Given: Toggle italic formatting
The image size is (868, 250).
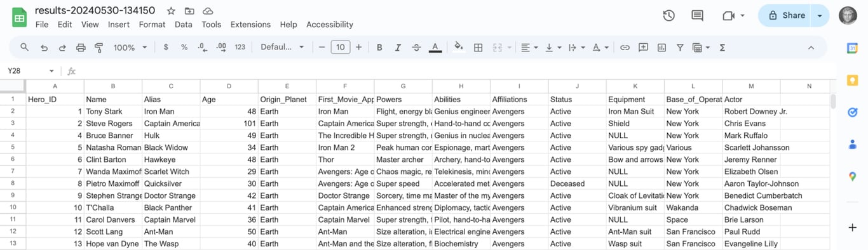Looking at the screenshot, I should tap(398, 48).
